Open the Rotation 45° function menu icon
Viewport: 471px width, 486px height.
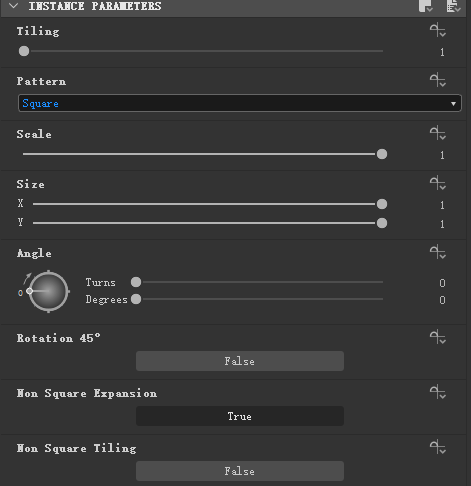[438, 337]
